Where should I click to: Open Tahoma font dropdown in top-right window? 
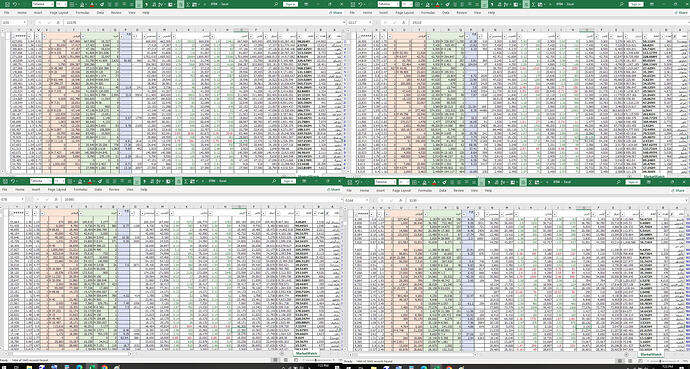tap(398, 4)
